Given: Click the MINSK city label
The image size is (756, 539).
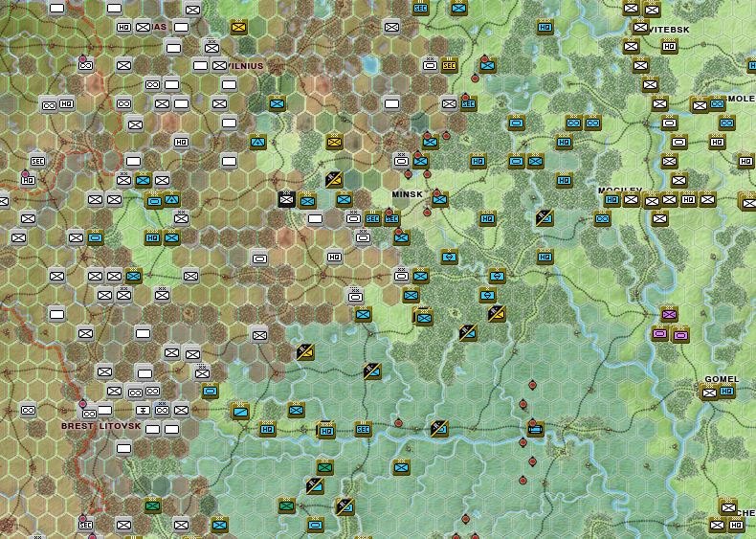Looking at the screenshot, I should pyautogui.click(x=407, y=194).
